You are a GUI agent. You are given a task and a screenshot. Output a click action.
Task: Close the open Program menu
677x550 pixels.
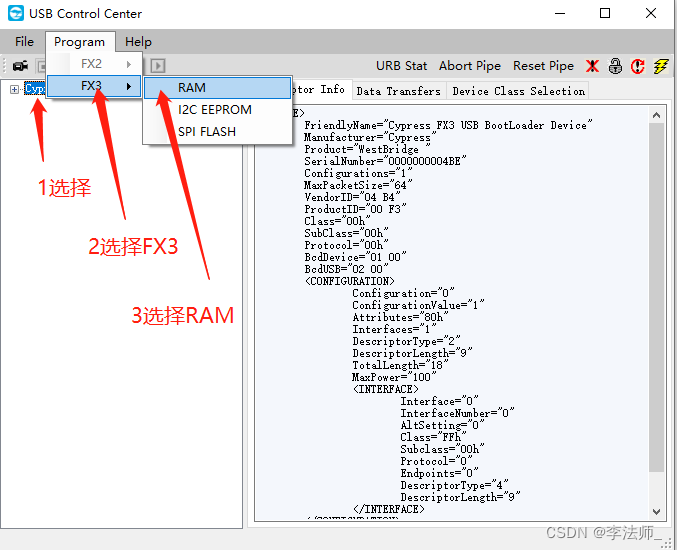point(79,42)
